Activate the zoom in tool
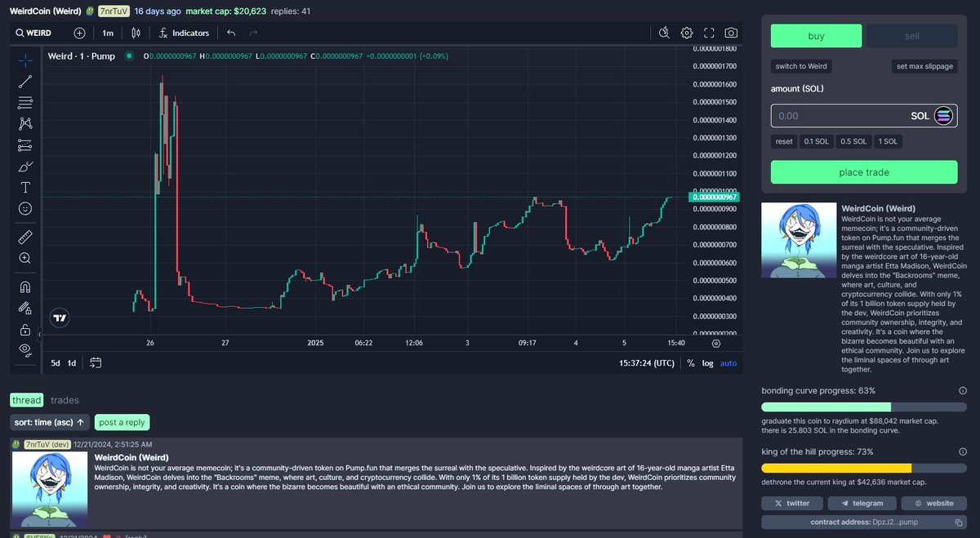This screenshot has width=980, height=538. coord(25,258)
